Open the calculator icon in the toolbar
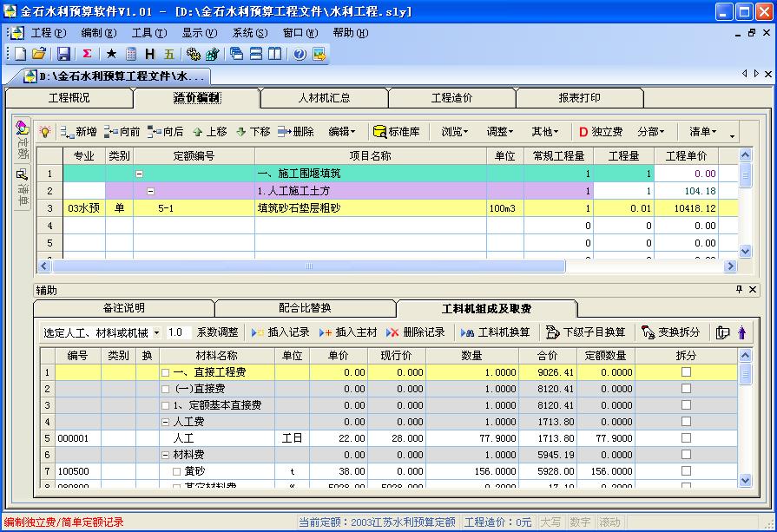777x532 pixels. point(131,54)
